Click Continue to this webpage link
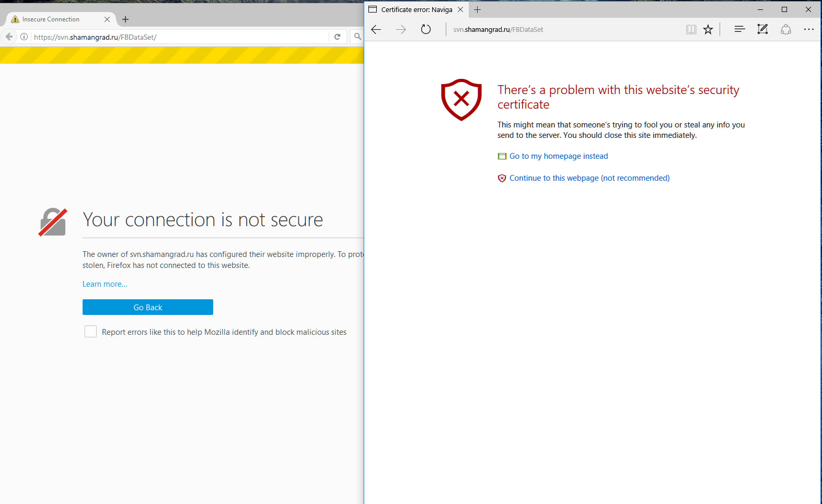 click(589, 178)
